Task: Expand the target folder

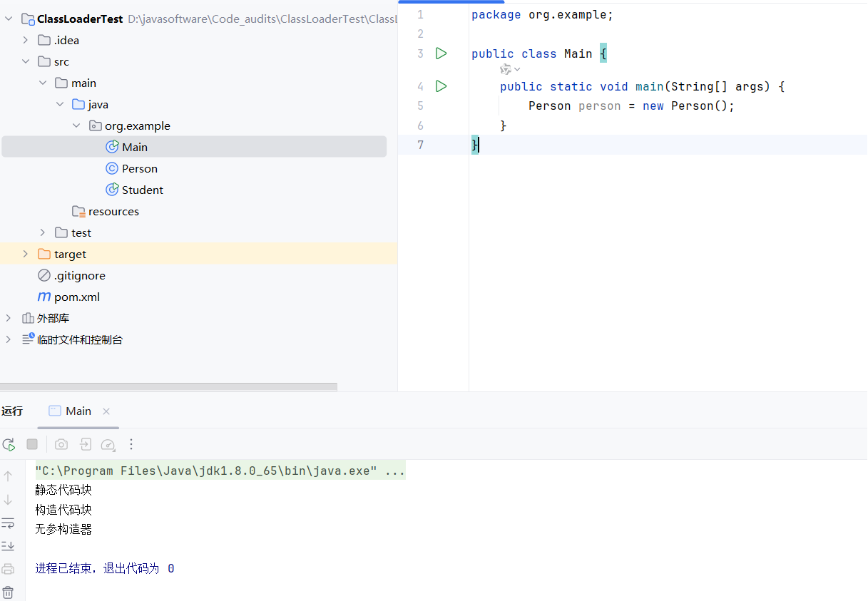Action: [x=26, y=254]
